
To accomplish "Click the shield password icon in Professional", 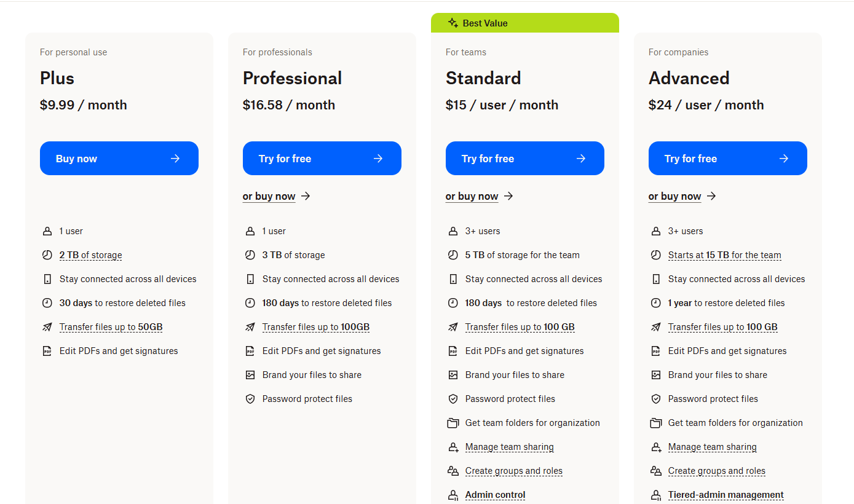I will (250, 399).
